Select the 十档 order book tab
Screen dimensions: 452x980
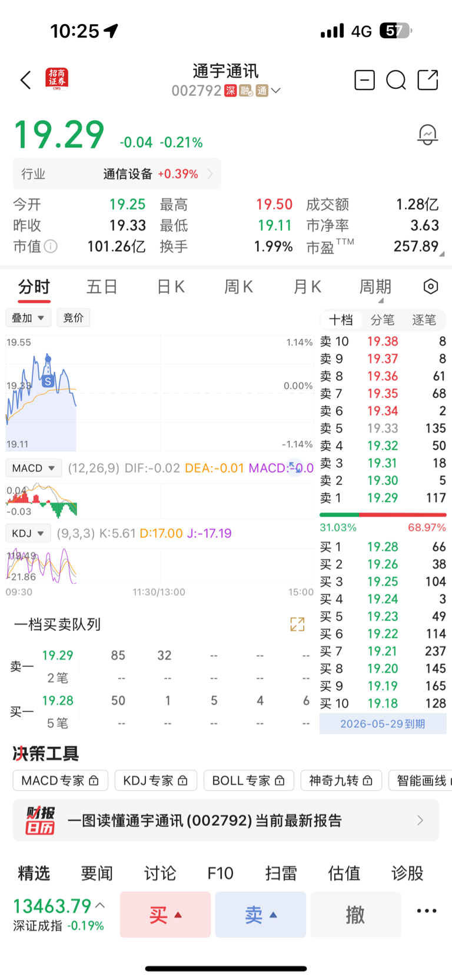(341, 320)
